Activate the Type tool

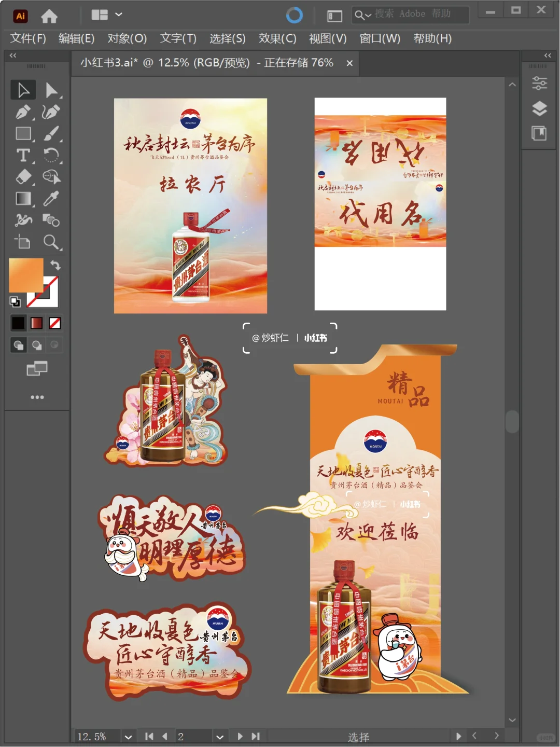point(23,156)
